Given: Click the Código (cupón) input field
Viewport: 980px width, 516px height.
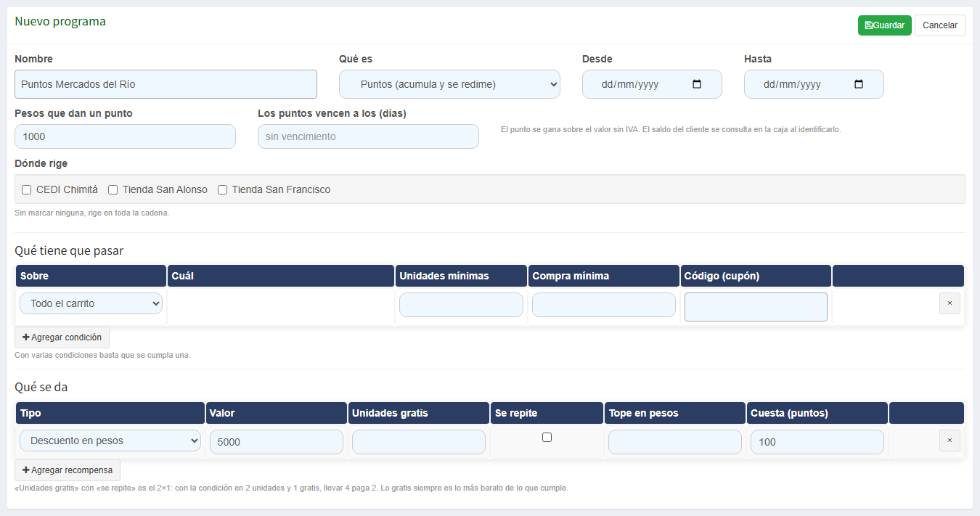Looking at the screenshot, I should point(756,307).
